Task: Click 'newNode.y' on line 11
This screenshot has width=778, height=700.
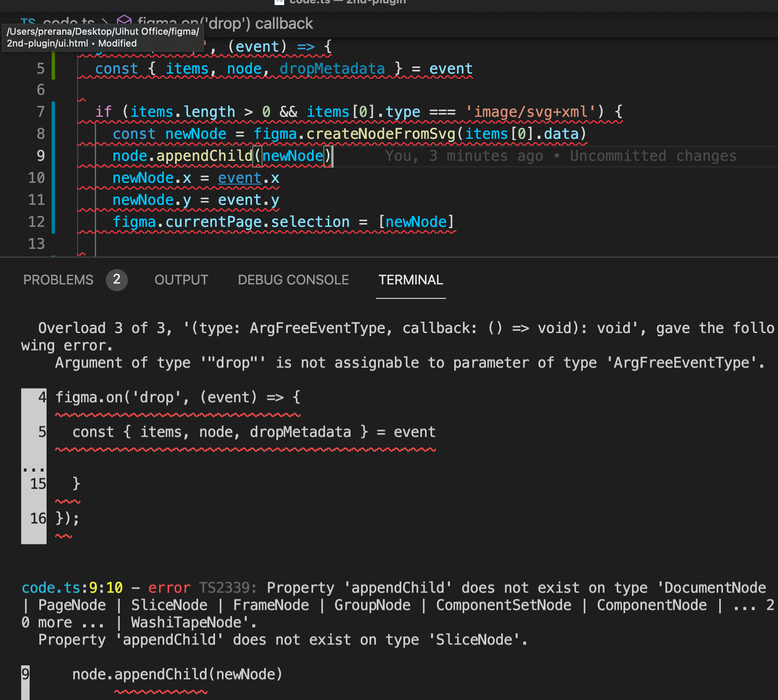Action: coord(152,200)
